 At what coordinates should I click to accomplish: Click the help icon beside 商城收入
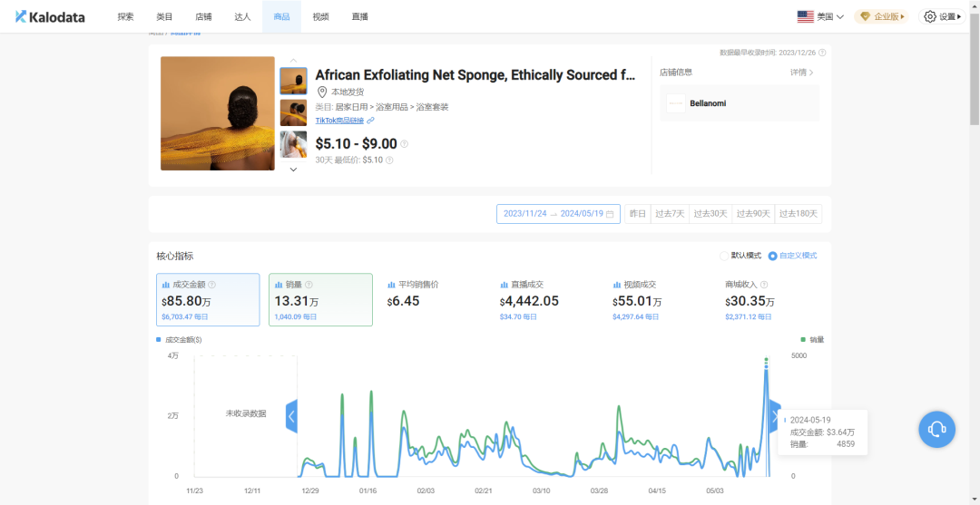(x=764, y=285)
